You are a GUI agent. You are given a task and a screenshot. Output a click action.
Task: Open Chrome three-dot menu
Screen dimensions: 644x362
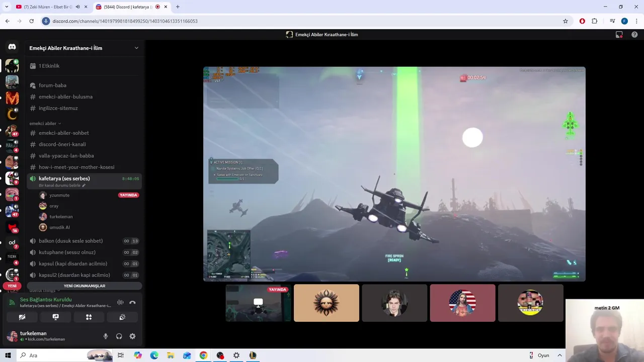pos(636,21)
